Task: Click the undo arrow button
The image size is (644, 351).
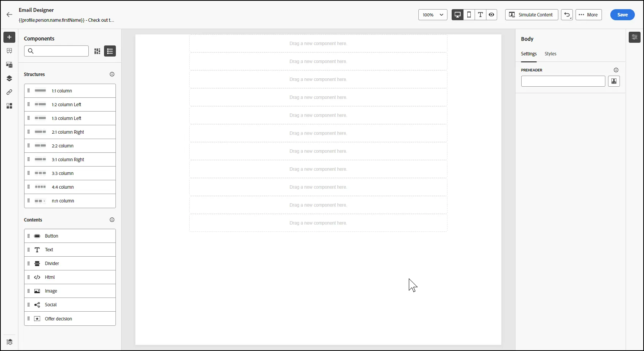Action: [x=567, y=15]
